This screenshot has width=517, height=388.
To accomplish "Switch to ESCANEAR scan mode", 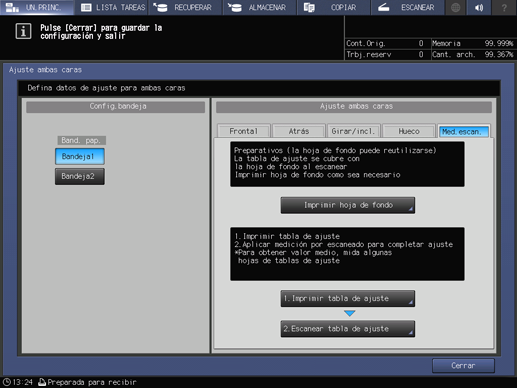I will (408, 7).
